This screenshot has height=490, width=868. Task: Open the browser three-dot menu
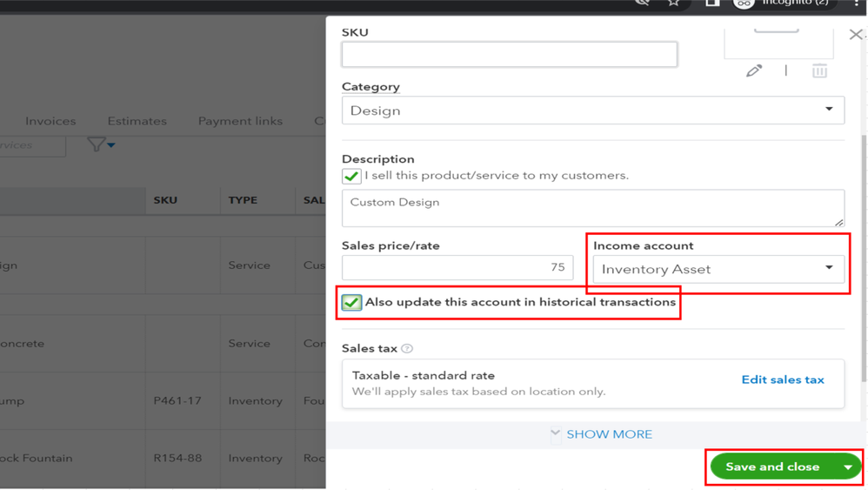(856, 3)
